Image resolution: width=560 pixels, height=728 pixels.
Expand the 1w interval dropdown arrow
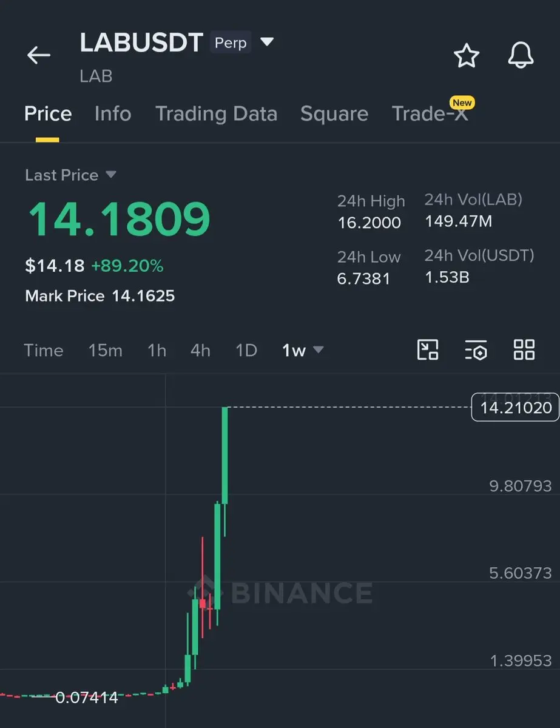(318, 350)
